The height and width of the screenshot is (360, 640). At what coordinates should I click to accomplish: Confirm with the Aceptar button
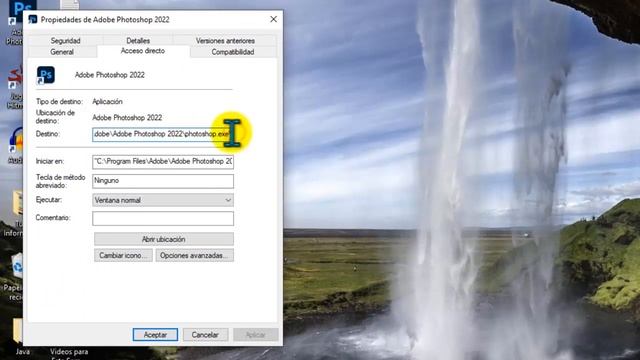point(155,335)
